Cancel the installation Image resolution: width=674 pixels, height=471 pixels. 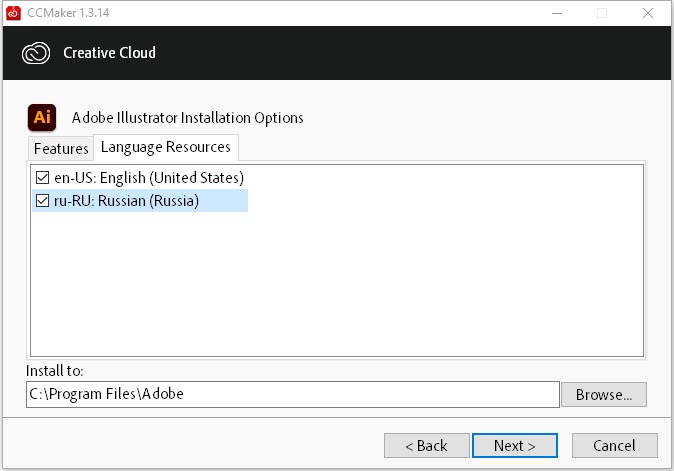pos(615,446)
